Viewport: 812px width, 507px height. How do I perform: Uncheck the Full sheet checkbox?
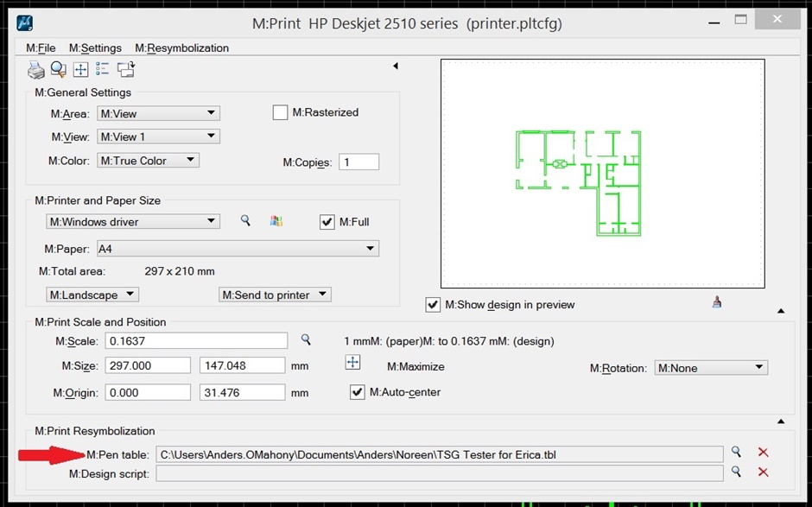(x=327, y=222)
